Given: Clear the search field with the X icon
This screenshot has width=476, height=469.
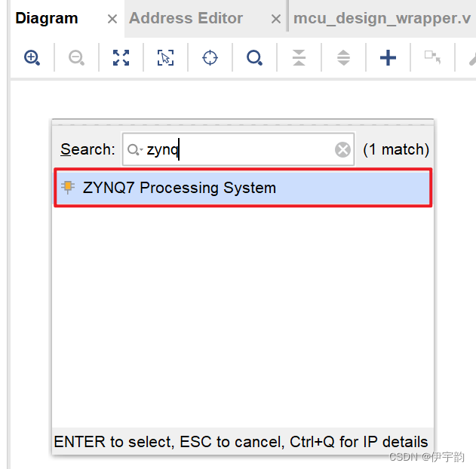Looking at the screenshot, I should tap(342, 149).
